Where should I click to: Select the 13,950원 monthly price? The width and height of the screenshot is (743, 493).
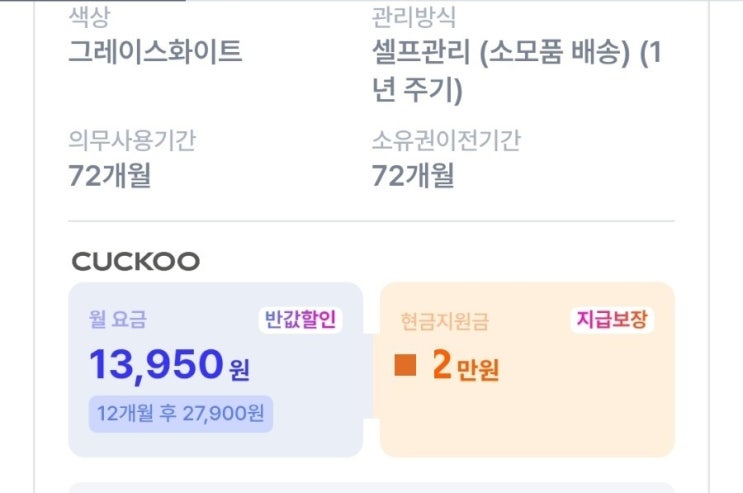coord(169,366)
